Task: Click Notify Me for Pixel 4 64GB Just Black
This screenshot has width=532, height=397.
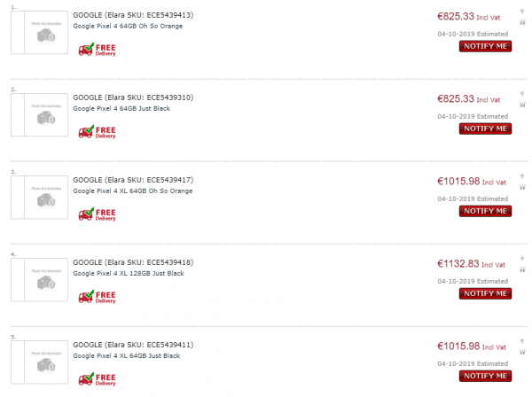Action: pyautogui.click(x=485, y=128)
